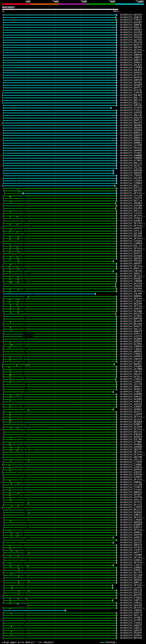
Task: Click the red 20% identity legend segment
Action: point(16,4)
